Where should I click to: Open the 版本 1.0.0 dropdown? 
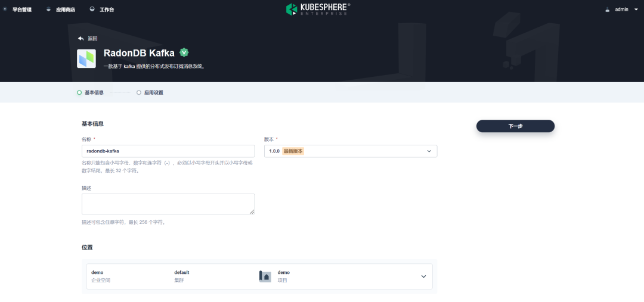click(351, 151)
